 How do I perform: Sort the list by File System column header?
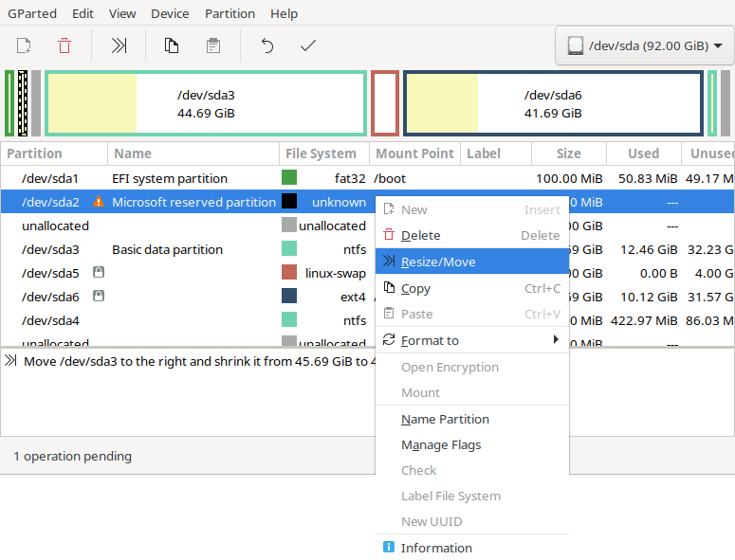point(321,154)
